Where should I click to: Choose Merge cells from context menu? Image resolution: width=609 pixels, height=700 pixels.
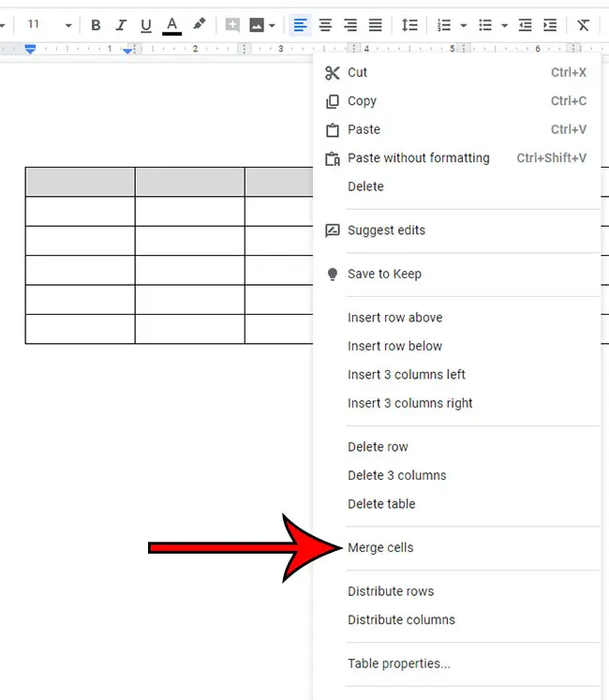[x=380, y=547]
